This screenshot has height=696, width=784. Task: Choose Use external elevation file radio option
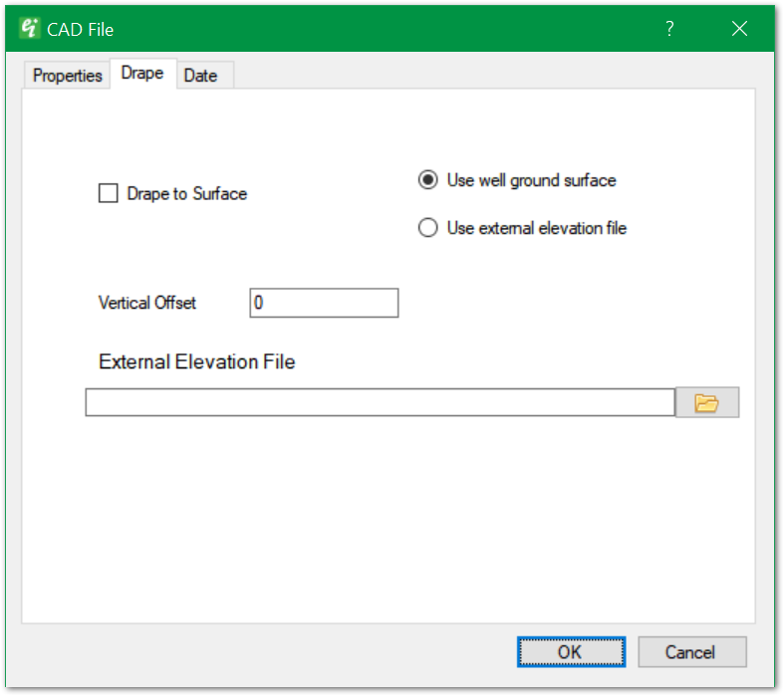pos(428,228)
